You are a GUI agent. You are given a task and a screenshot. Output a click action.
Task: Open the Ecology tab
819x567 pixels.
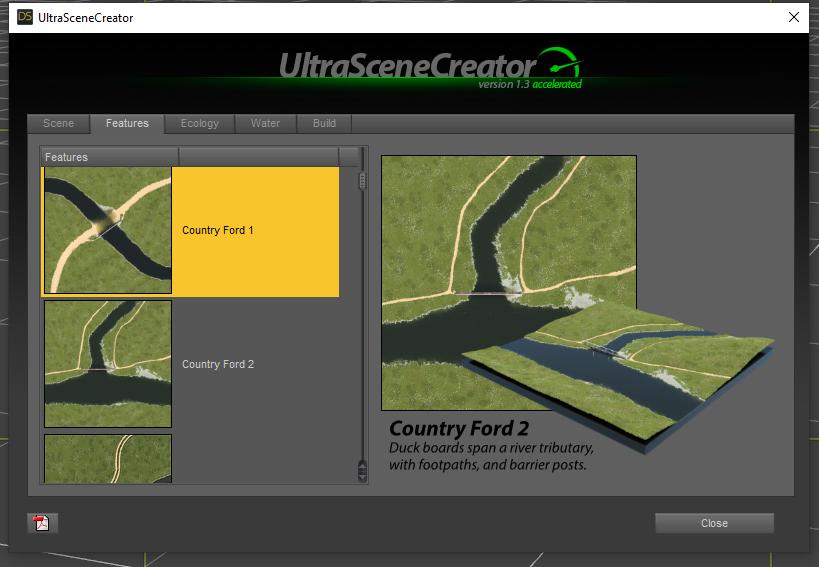tap(200, 124)
